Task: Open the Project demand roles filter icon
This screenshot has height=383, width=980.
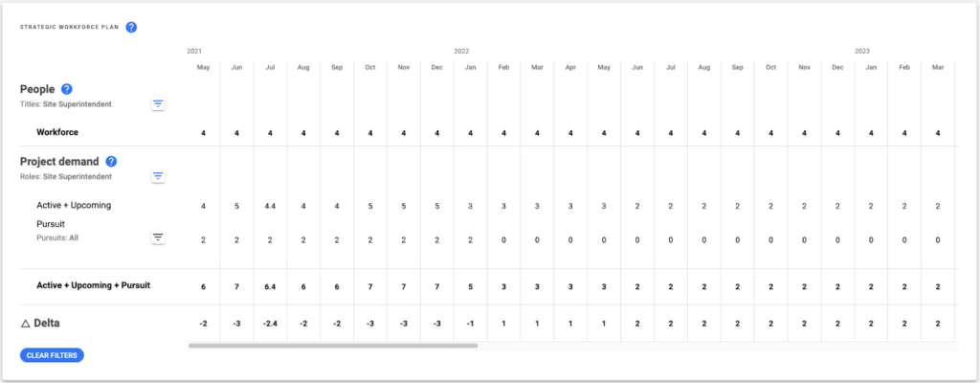Action: [158, 176]
